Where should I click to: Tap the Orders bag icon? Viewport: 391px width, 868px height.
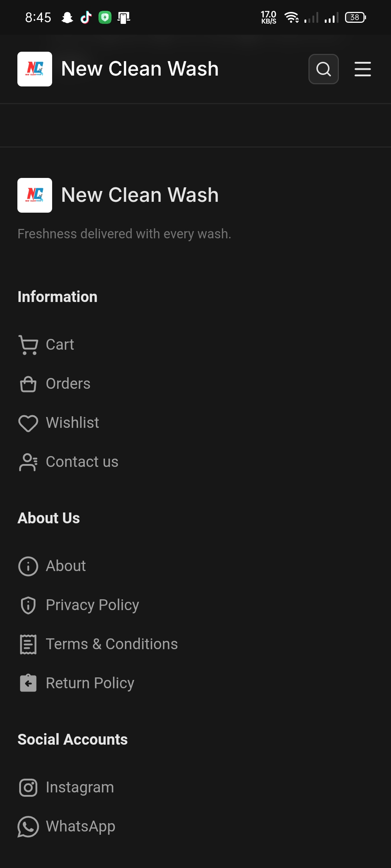pyautogui.click(x=28, y=384)
